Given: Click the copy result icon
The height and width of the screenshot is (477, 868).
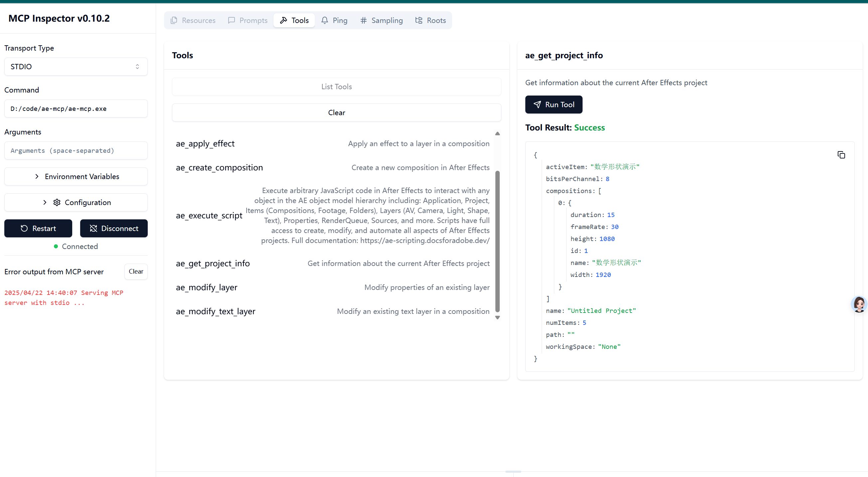Looking at the screenshot, I should coord(841,155).
